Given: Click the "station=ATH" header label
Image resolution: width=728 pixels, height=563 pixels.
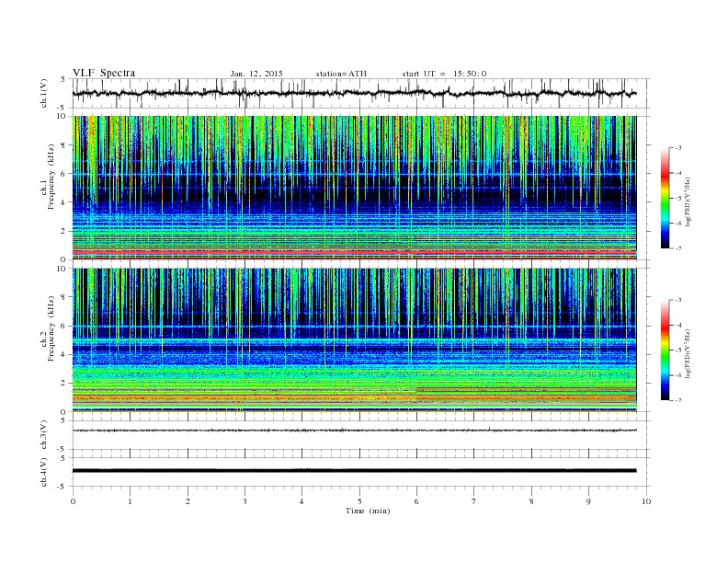Looking at the screenshot, I should 341,74.
